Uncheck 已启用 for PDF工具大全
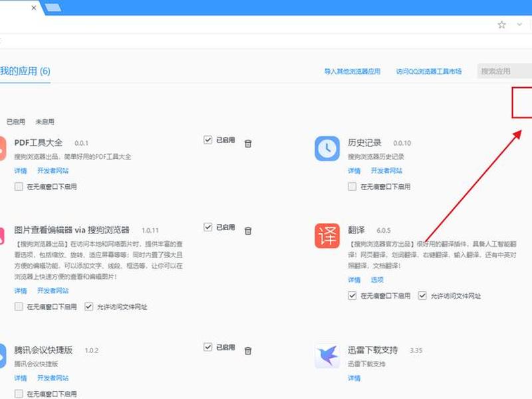This screenshot has width=532, height=399. tap(207, 140)
